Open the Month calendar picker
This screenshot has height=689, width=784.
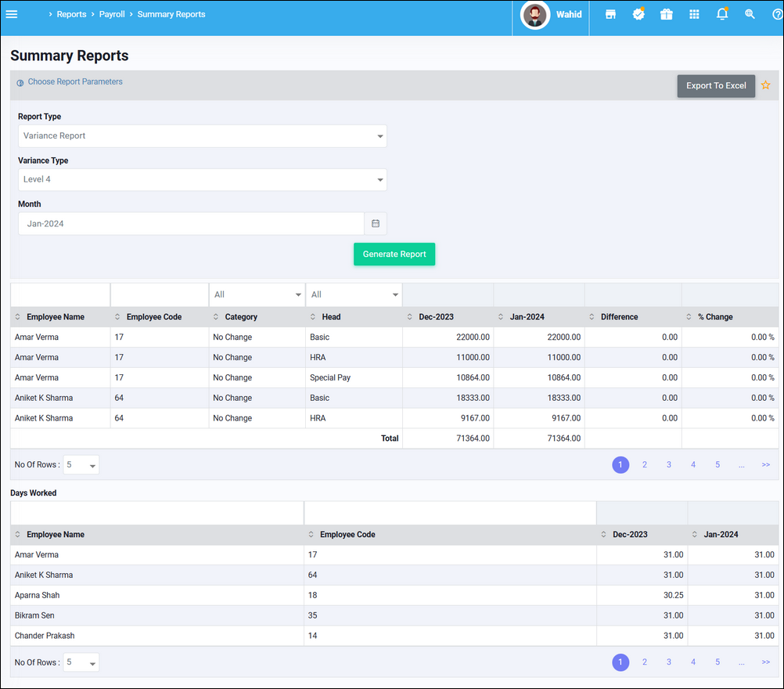(376, 224)
